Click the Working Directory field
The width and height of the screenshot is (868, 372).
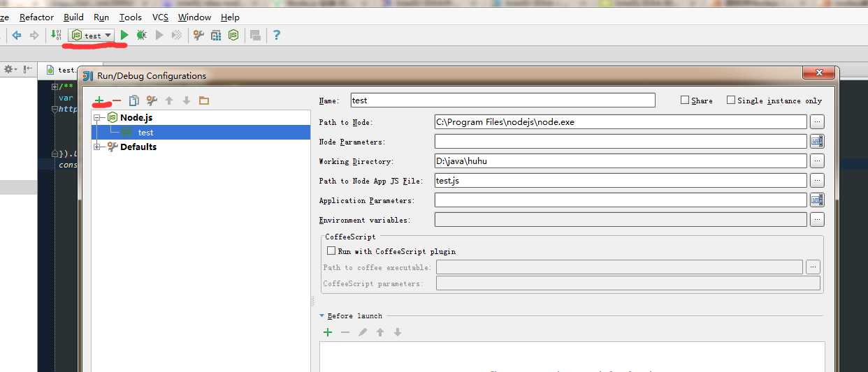[x=621, y=161]
